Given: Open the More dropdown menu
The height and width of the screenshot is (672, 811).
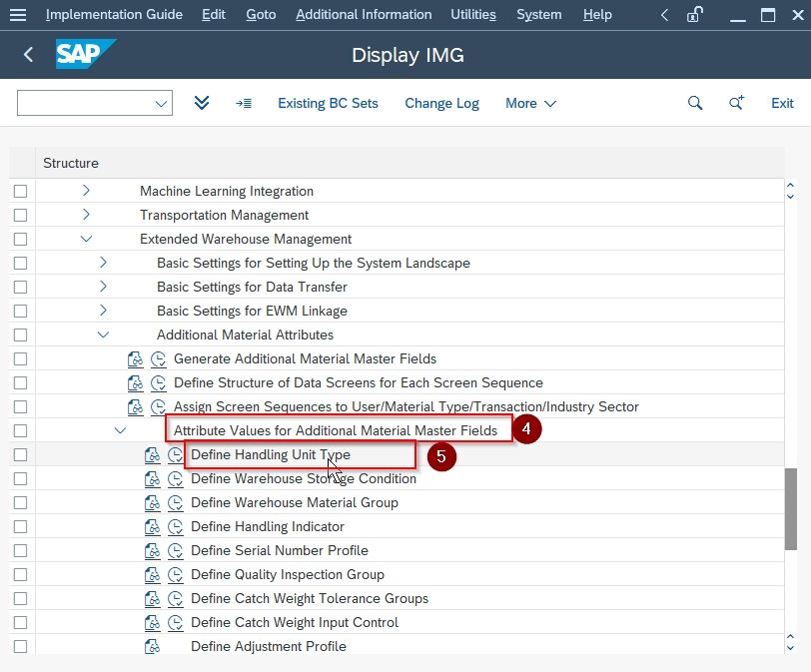Looking at the screenshot, I should (530, 104).
